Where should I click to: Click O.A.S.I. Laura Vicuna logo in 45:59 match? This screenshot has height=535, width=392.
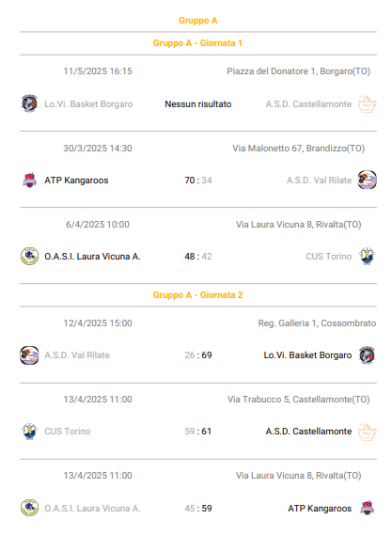click(x=29, y=508)
